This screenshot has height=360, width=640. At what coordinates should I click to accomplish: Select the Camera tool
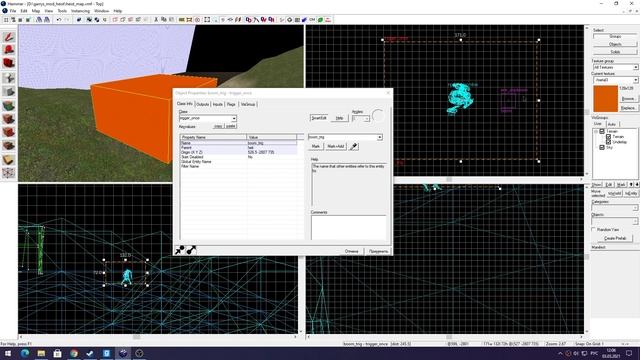point(9,63)
